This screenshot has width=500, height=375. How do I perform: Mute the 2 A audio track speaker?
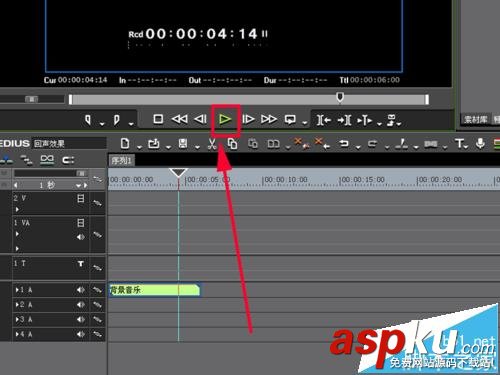click(x=81, y=305)
